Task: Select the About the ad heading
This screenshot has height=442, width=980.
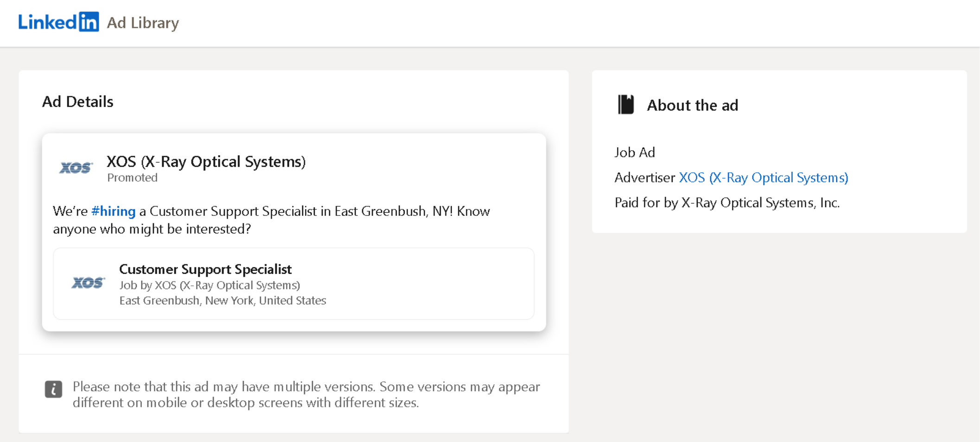Action: click(692, 105)
